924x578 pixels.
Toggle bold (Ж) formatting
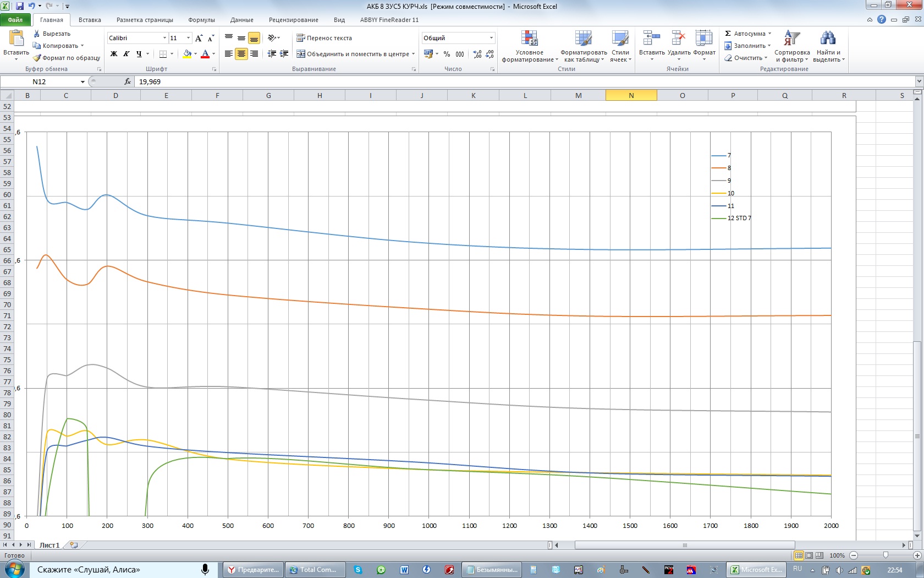(114, 54)
